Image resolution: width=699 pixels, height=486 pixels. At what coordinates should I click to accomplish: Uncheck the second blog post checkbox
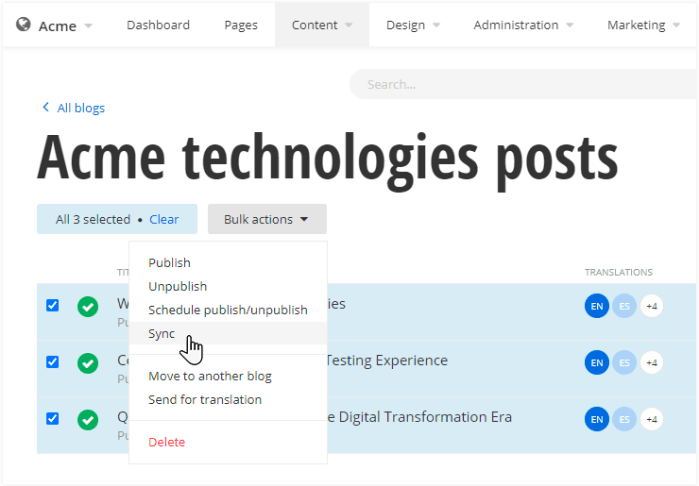click(53, 362)
